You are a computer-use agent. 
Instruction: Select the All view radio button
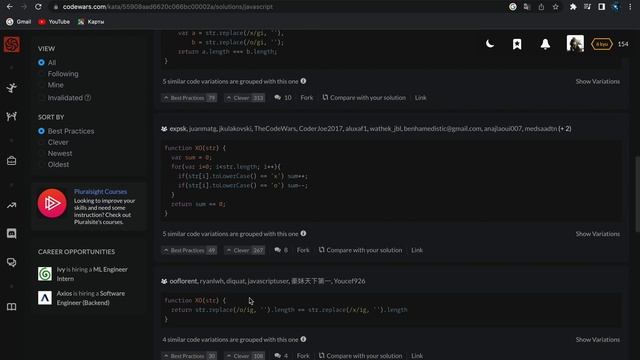click(41, 62)
